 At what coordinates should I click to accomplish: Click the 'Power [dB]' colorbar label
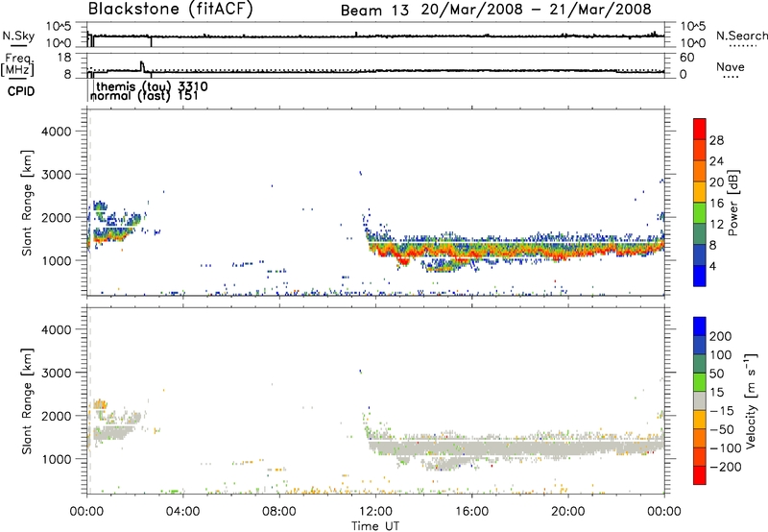click(732, 203)
